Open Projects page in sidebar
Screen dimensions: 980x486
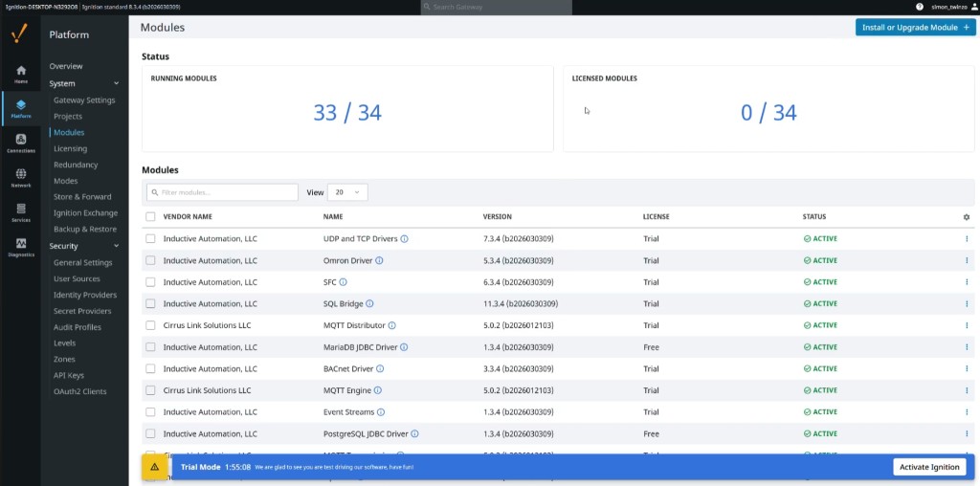[68, 116]
